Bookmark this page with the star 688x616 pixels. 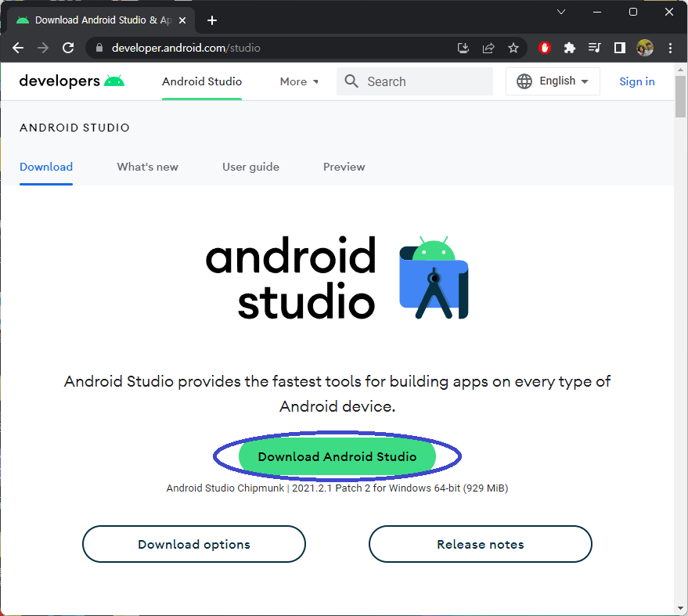click(x=513, y=48)
